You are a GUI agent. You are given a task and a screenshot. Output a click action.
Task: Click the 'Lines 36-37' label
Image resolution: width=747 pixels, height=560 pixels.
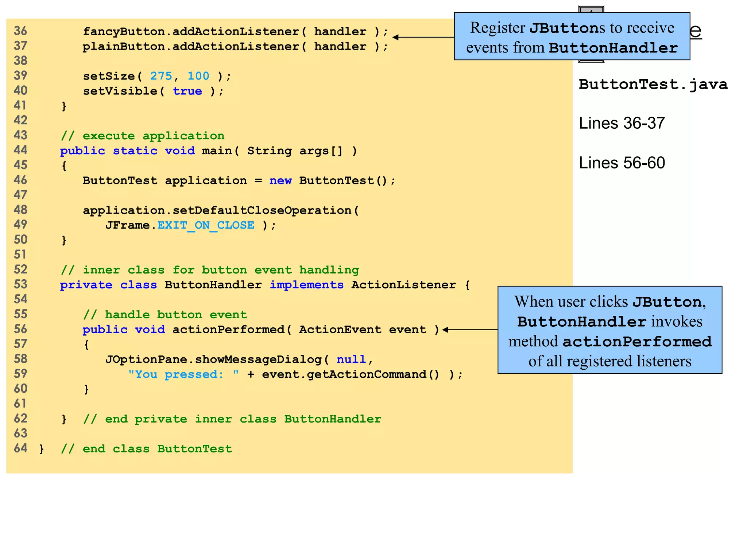[x=622, y=123]
